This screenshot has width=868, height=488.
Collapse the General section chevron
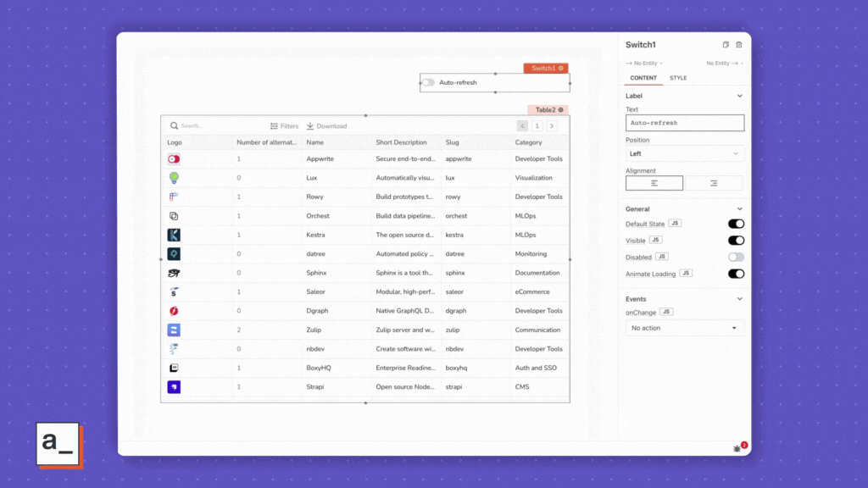(x=739, y=209)
